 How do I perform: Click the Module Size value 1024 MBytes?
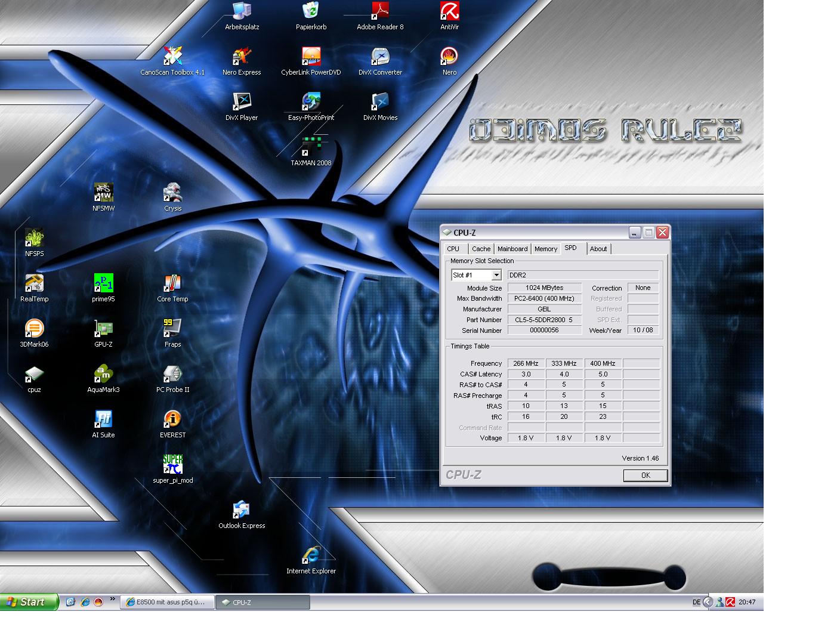544,288
